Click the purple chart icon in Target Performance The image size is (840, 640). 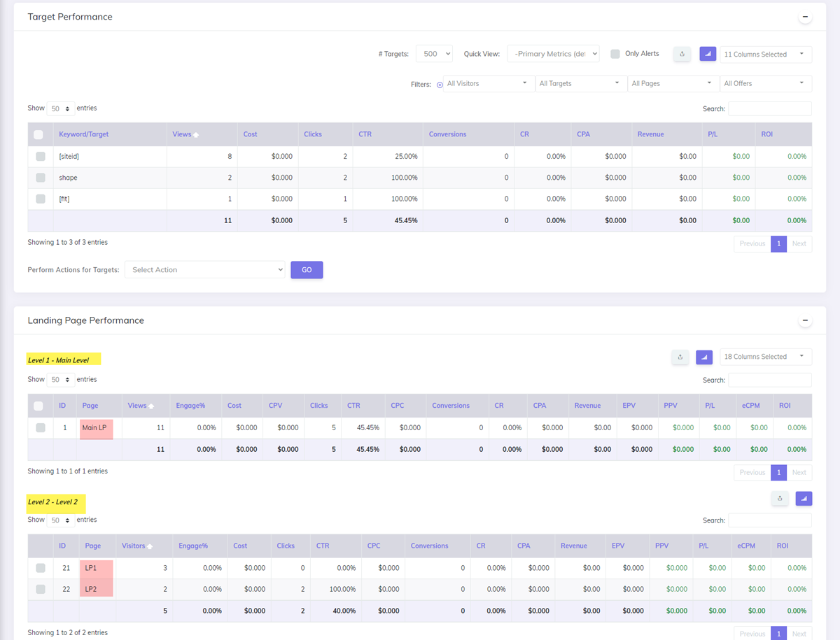pyautogui.click(x=708, y=54)
